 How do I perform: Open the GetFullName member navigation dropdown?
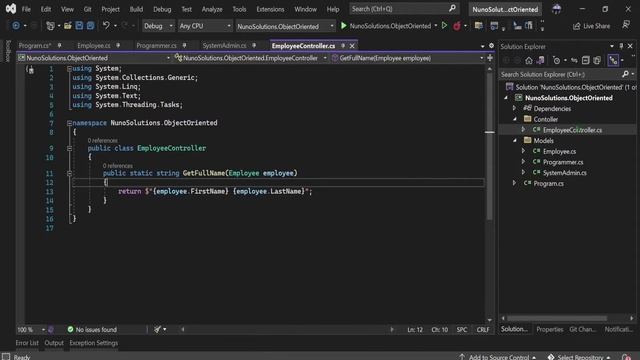[408, 58]
